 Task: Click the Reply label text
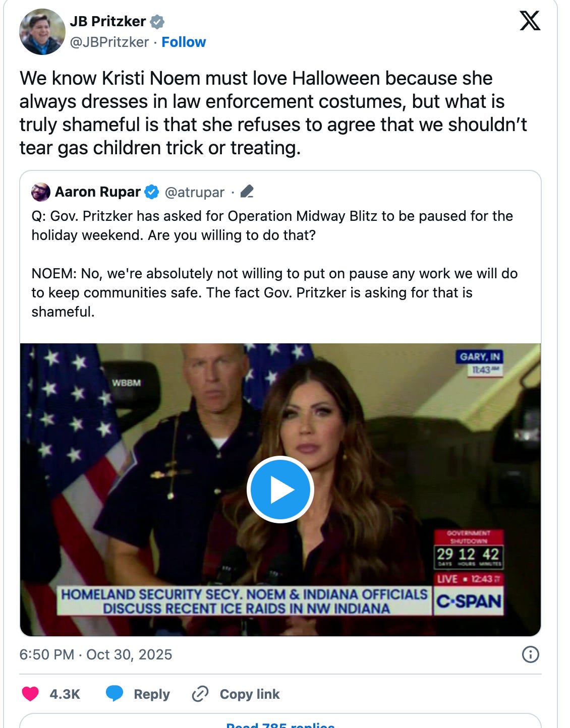[x=150, y=694]
